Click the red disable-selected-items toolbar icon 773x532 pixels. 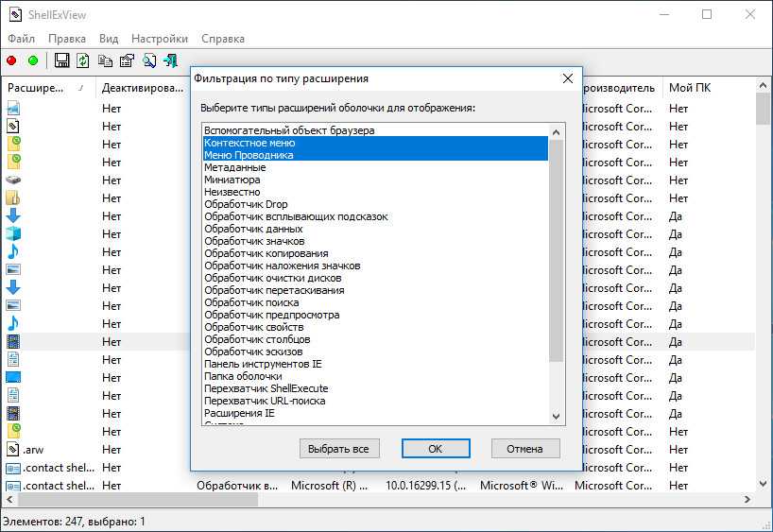point(11,60)
